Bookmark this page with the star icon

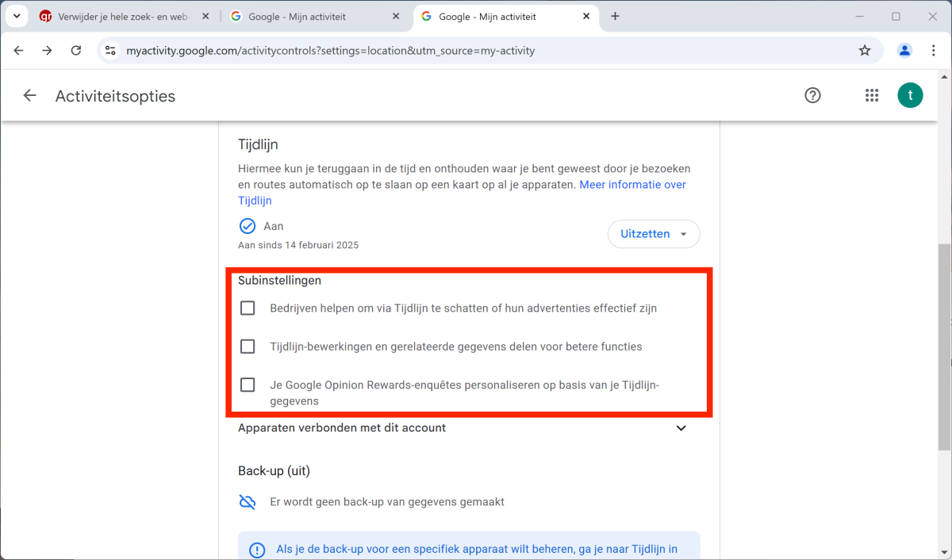pos(865,51)
